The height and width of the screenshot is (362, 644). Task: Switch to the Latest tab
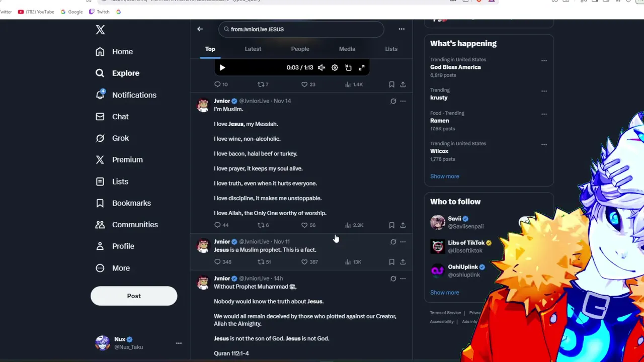coord(253,49)
